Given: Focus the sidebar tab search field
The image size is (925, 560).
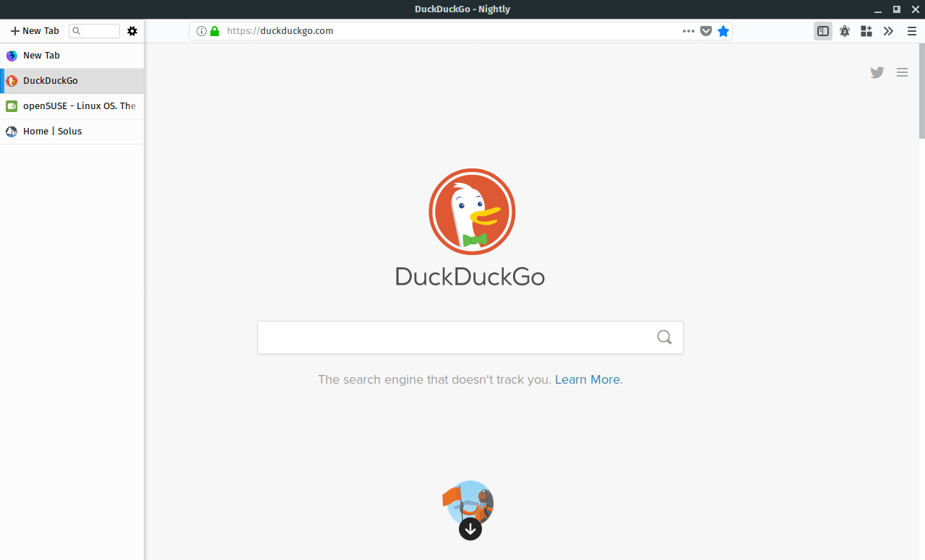Looking at the screenshot, I should [94, 31].
